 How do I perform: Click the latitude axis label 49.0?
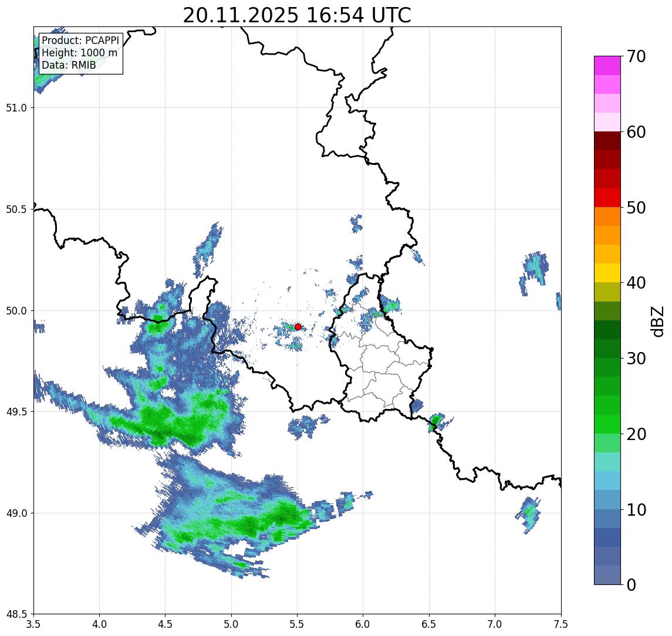click(x=16, y=513)
